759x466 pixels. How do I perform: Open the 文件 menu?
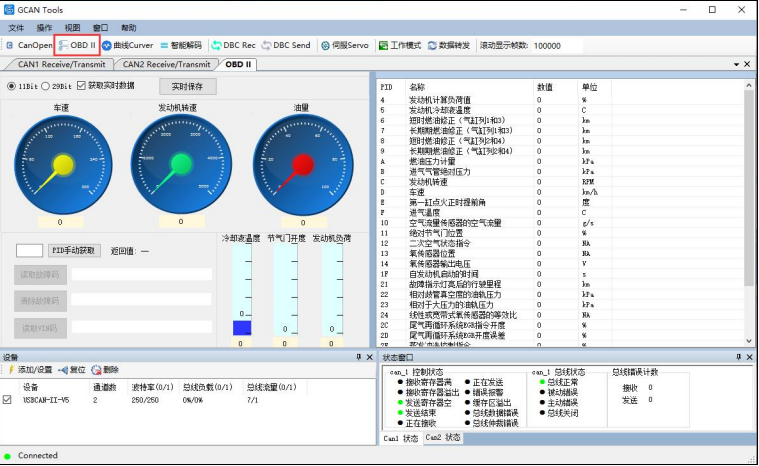pyautogui.click(x=16, y=28)
